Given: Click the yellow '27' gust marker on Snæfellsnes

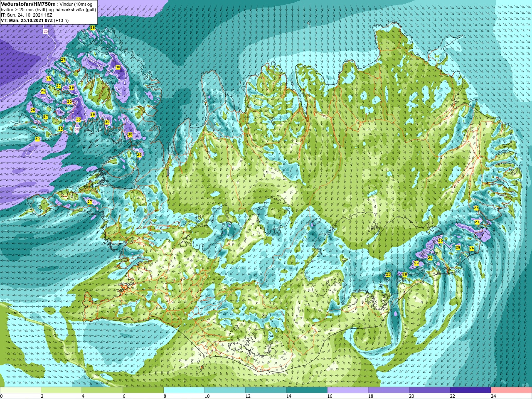Looking at the screenshot, I should tap(90, 202).
